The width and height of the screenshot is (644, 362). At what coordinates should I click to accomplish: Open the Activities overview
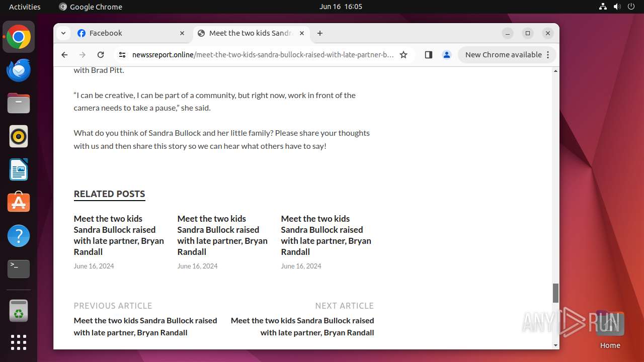coord(25,7)
